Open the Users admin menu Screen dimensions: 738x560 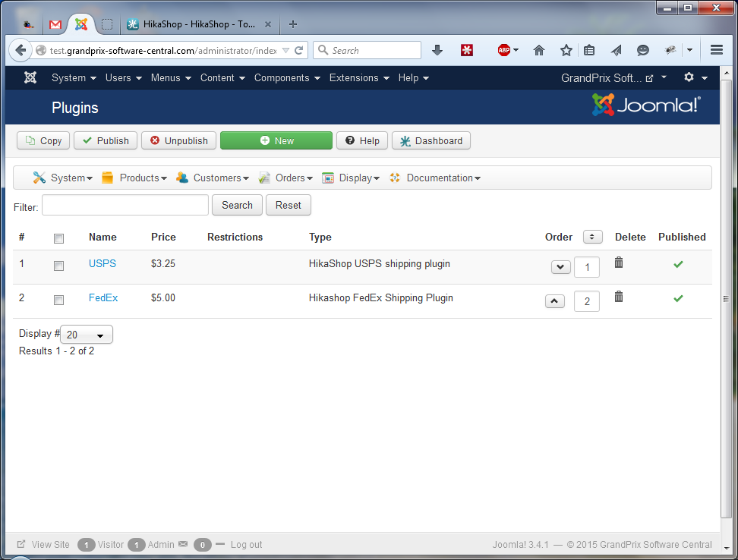123,77
